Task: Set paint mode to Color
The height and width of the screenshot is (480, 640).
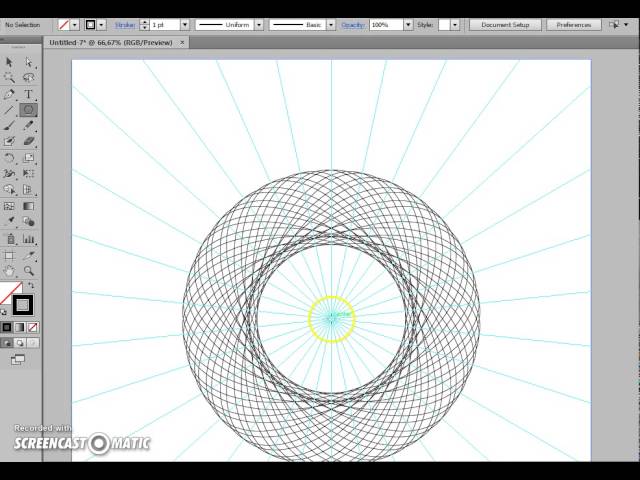Action: coord(7,327)
